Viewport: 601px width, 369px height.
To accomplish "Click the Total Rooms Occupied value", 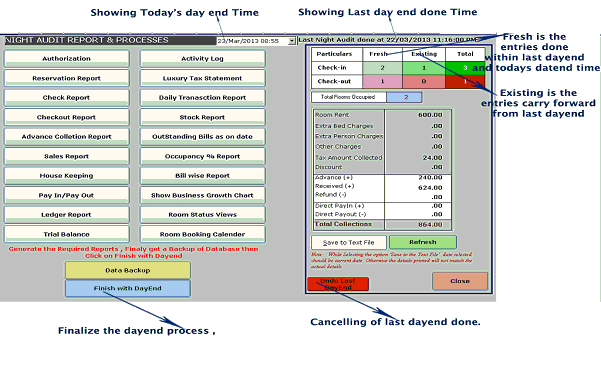I will click(x=404, y=97).
